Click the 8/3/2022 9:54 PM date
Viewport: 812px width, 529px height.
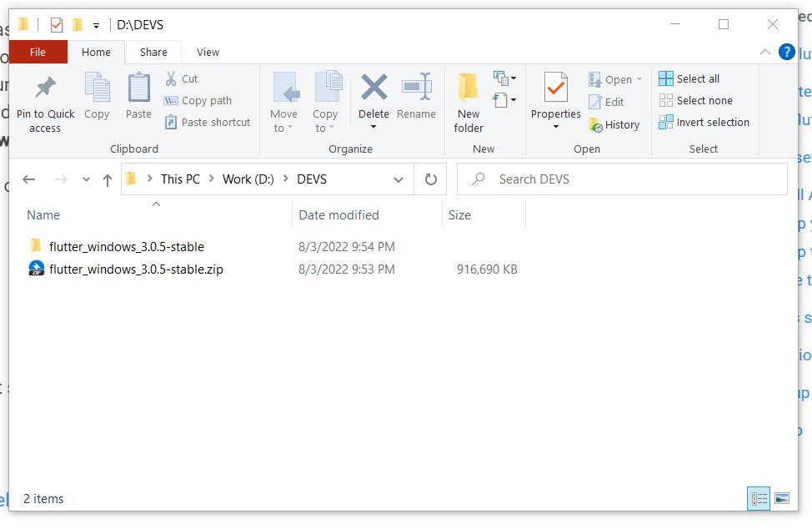pos(347,247)
